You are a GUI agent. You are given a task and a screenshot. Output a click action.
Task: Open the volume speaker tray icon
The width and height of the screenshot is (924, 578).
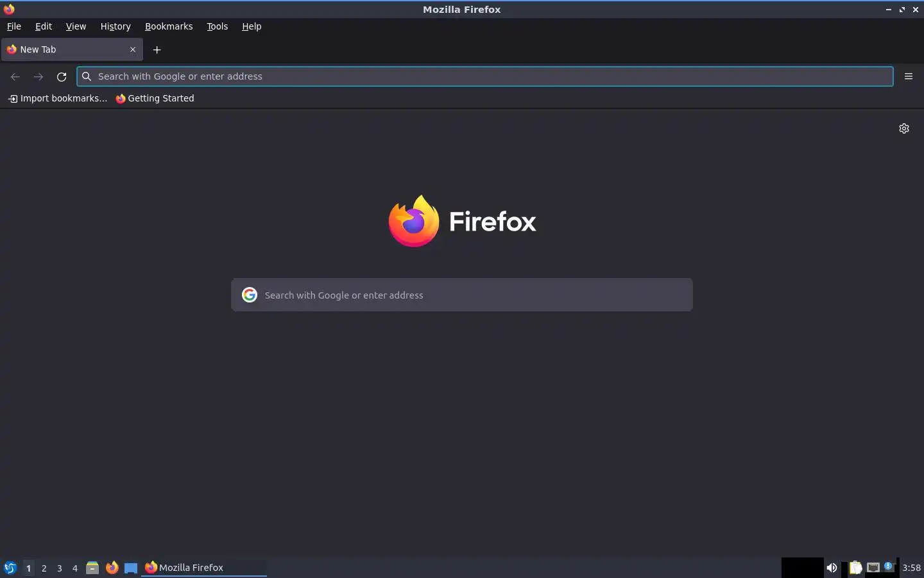tap(832, 568)
